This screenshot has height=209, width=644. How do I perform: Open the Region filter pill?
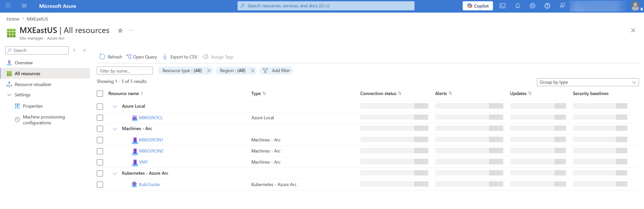click(233, 70)
